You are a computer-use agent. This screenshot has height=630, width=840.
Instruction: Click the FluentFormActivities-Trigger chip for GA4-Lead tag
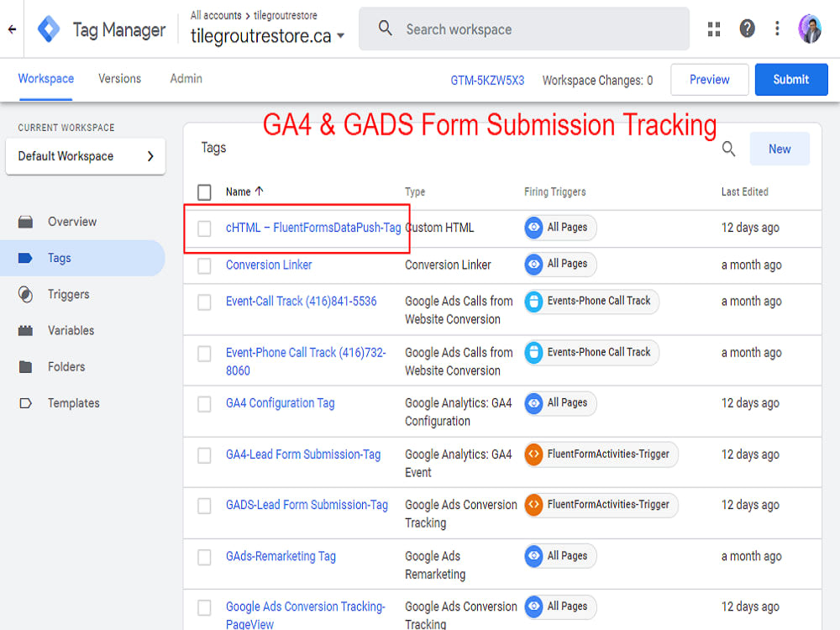pos(601,454)
